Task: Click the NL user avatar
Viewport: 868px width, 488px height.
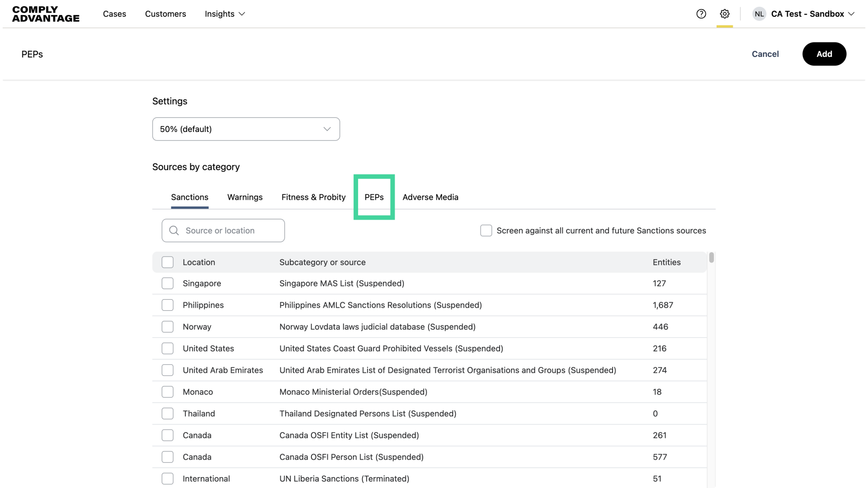Action: (759, 14)
